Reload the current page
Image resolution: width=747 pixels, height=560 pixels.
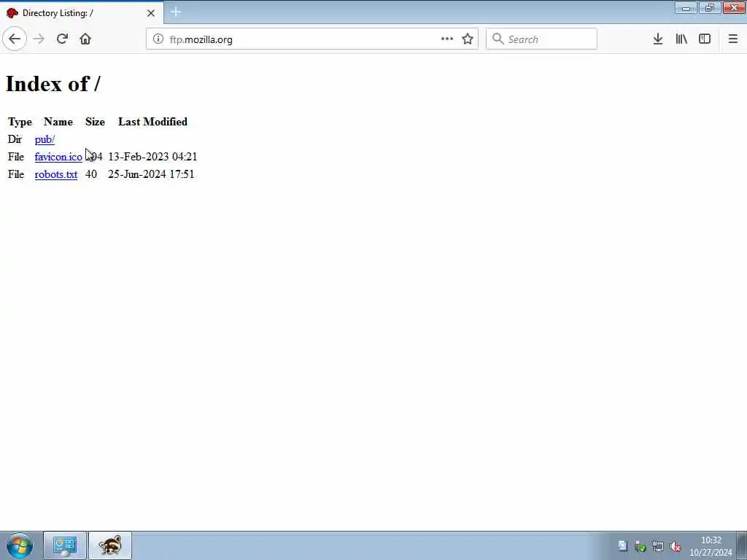62,39
